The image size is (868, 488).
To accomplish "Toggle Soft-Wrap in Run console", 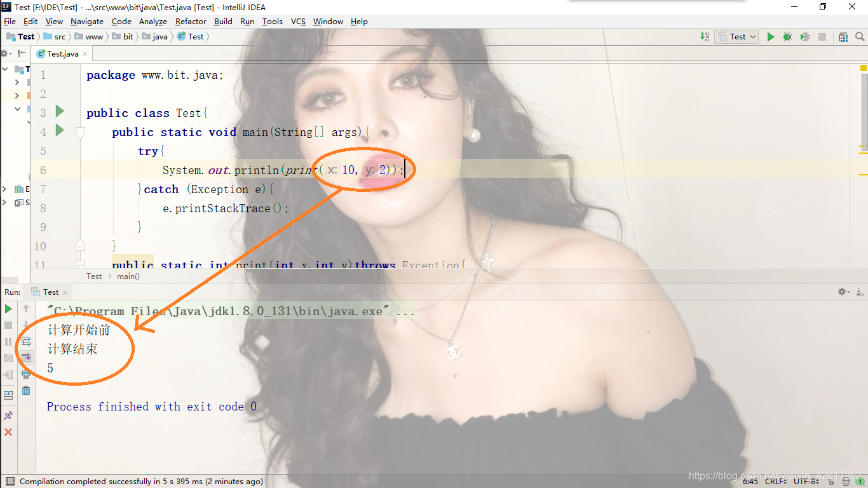I will [x=26, y=342].
